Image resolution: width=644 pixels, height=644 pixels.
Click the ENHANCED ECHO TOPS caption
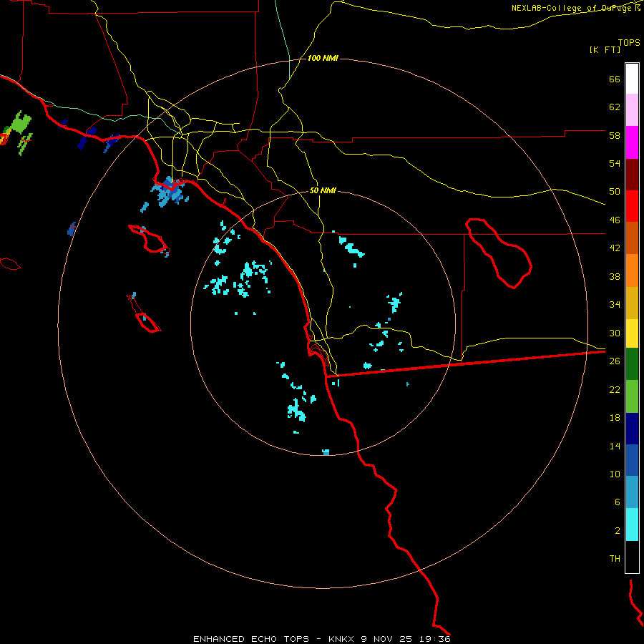click(251, 639)
